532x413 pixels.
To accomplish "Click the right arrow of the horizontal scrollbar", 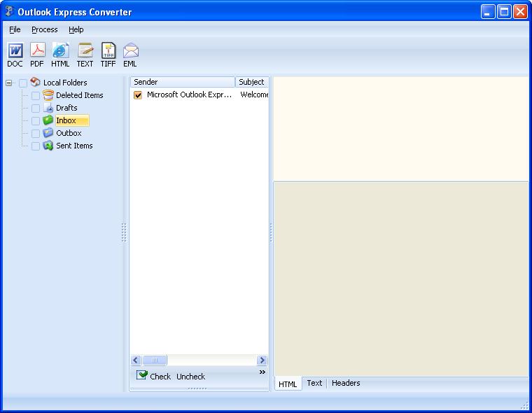I will [262, 360].
